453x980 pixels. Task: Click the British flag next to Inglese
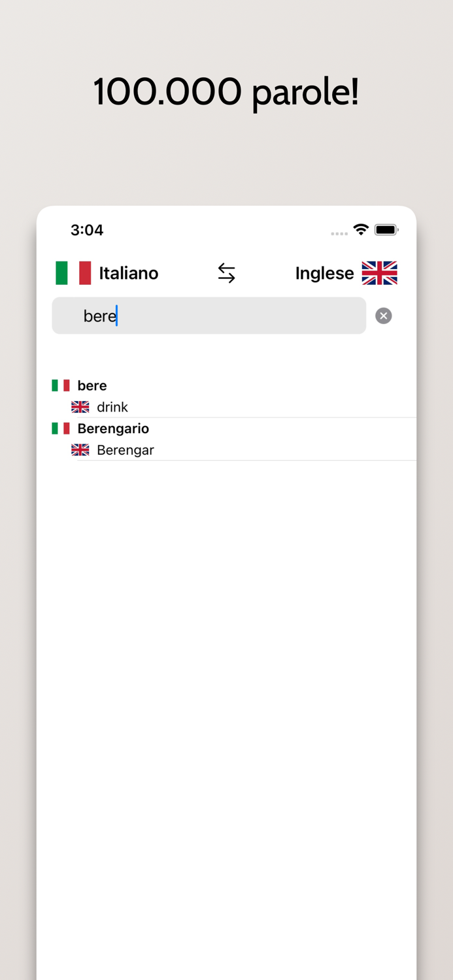click(x=379, y=273)
